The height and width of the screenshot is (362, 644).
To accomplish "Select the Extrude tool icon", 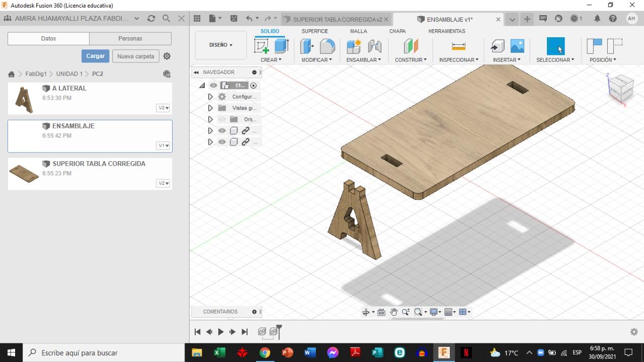I will [x=281, y=46].
